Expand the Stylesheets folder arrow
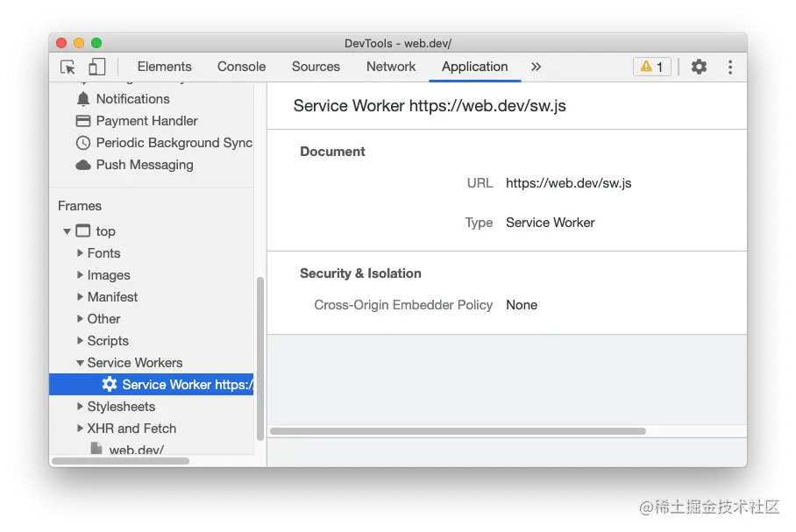Screen dimensions: 796x532 [x=80, y=406]
